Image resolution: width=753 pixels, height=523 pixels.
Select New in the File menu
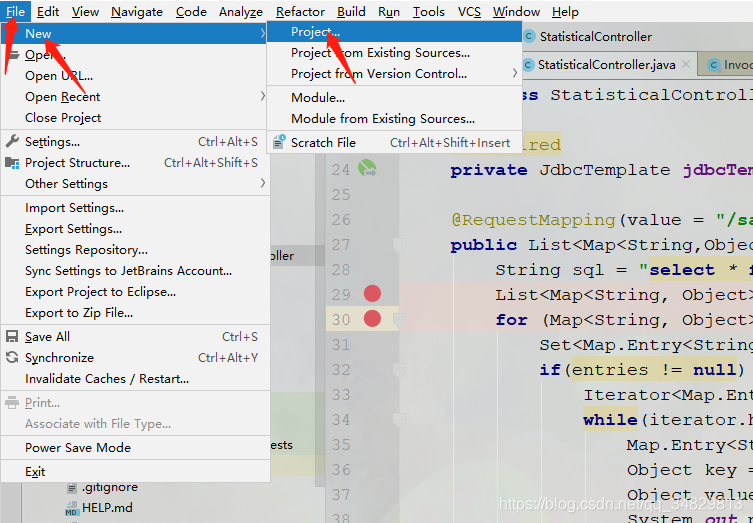tap(134, 34)
